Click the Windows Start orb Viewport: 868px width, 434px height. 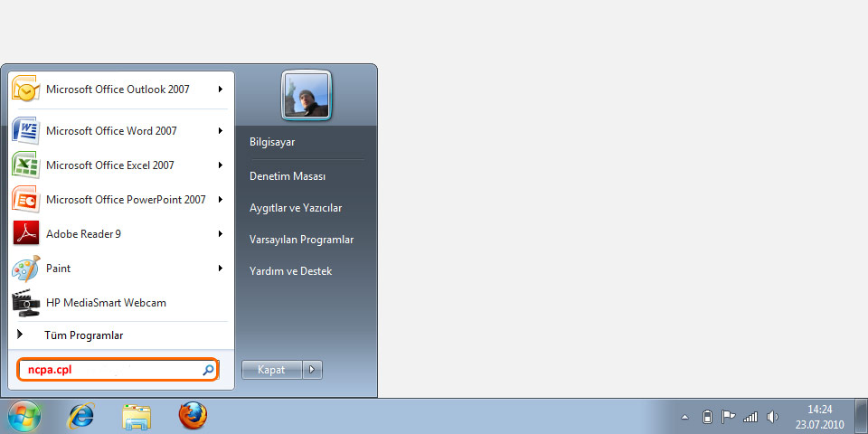pos(24,416)
